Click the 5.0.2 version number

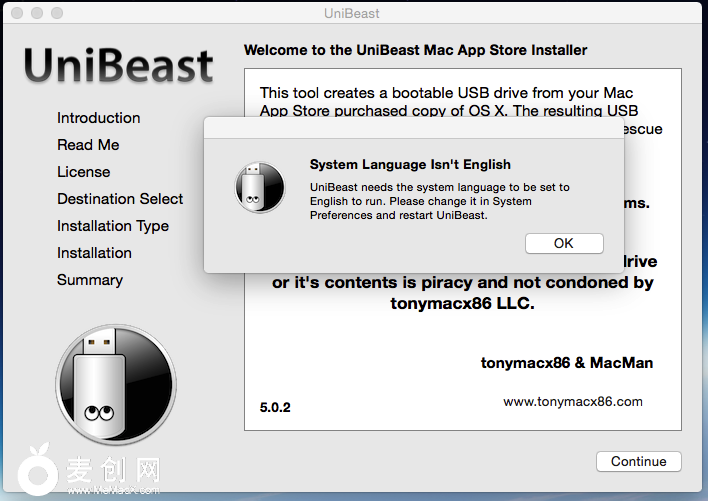pos(273,406)
